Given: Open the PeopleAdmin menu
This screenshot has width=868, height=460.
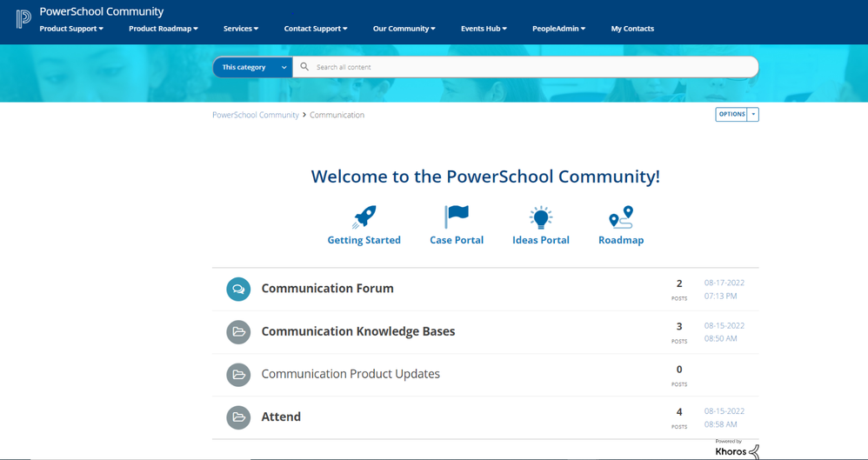Looking at the screenshot, I should pos(558,29).
